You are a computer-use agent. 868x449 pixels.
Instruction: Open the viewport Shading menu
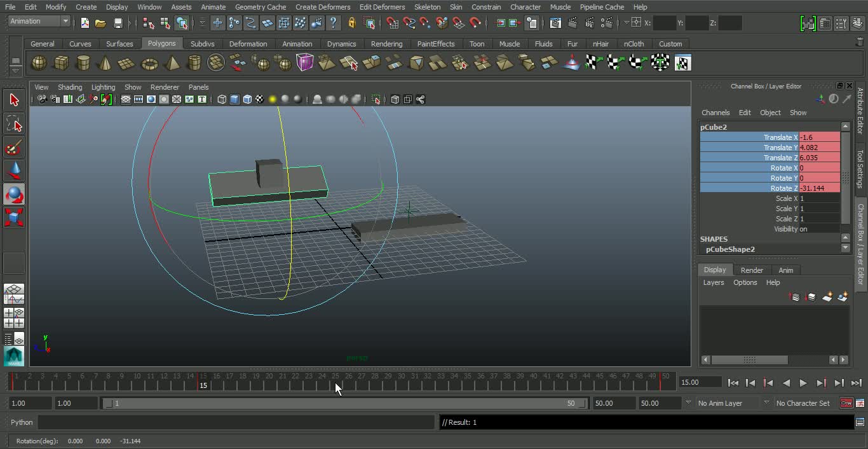point(70,87)
